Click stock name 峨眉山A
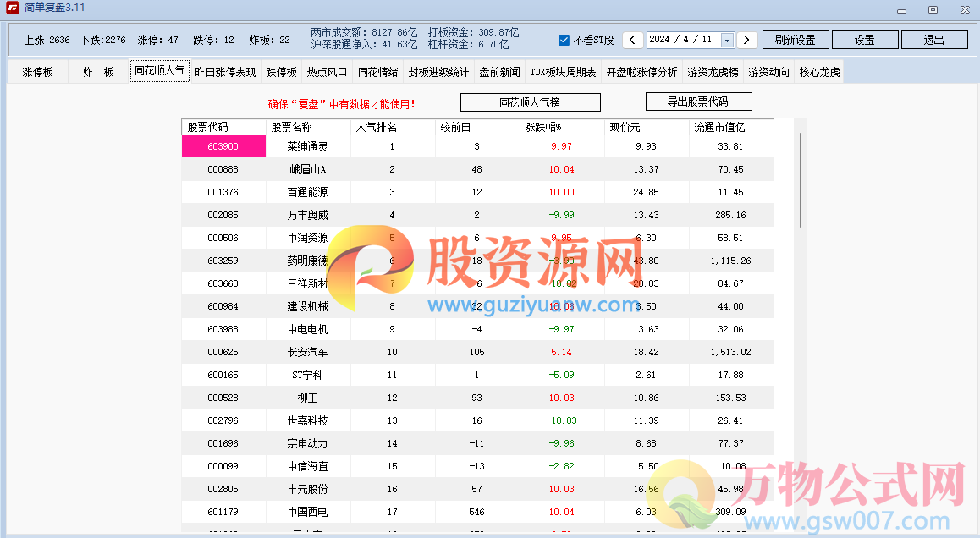This screenshot has width=980, height=538. click(307, 169)
